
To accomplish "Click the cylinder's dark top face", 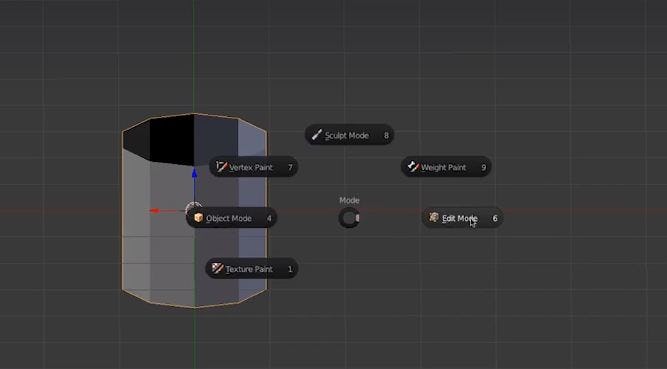I will tap(172, 140).
